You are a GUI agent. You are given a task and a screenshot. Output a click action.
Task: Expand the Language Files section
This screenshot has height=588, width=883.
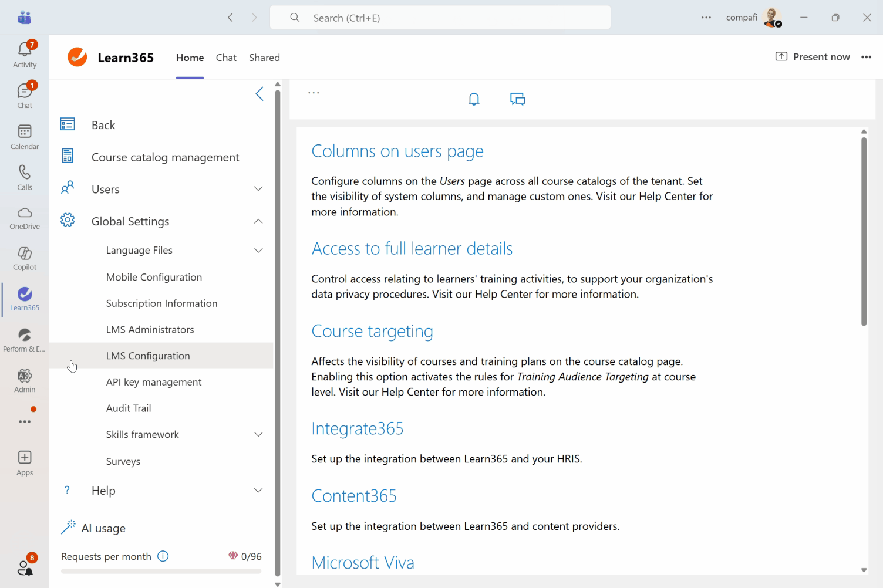[258, 250]
